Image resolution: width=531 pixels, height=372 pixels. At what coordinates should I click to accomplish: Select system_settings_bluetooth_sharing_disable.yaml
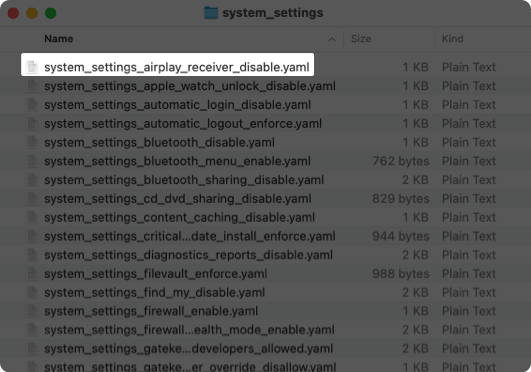[x=184, y=180]
